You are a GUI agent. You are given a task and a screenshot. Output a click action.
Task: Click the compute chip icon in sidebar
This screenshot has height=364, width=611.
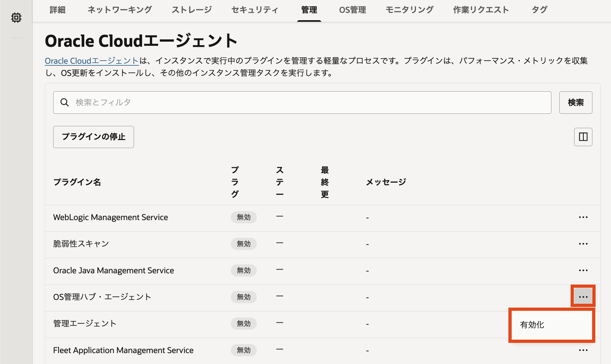pyautogui.click(x=16, y=18)
